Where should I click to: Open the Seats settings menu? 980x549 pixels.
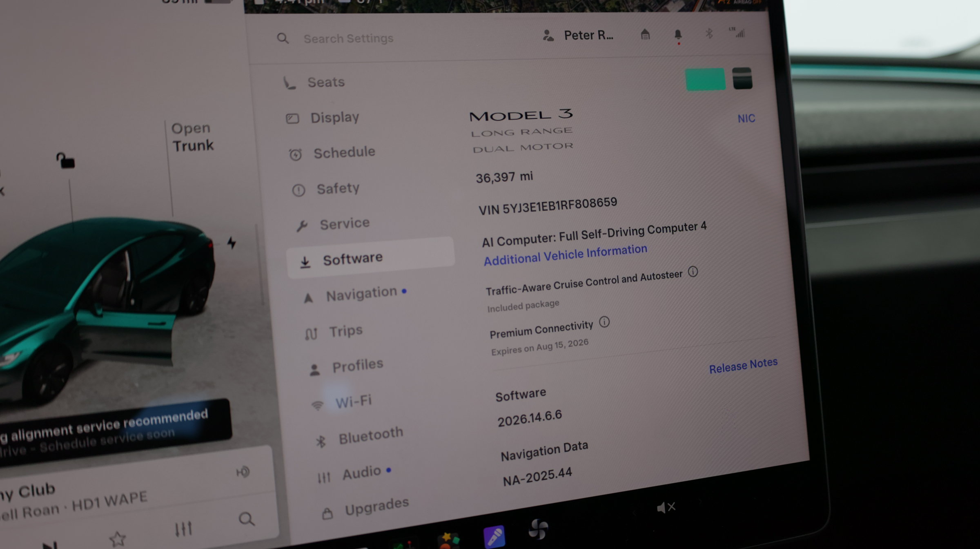(314, 83)
